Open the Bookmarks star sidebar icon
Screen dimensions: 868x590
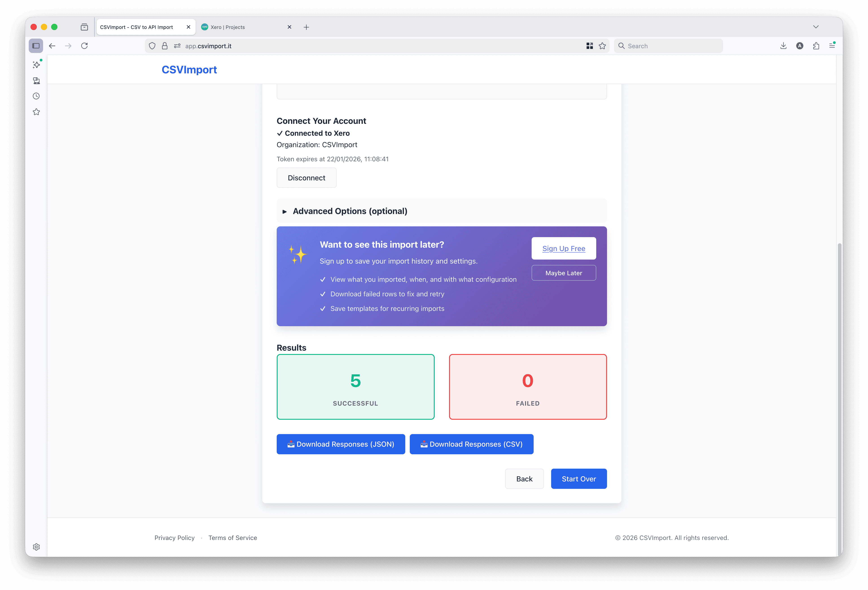36,112
